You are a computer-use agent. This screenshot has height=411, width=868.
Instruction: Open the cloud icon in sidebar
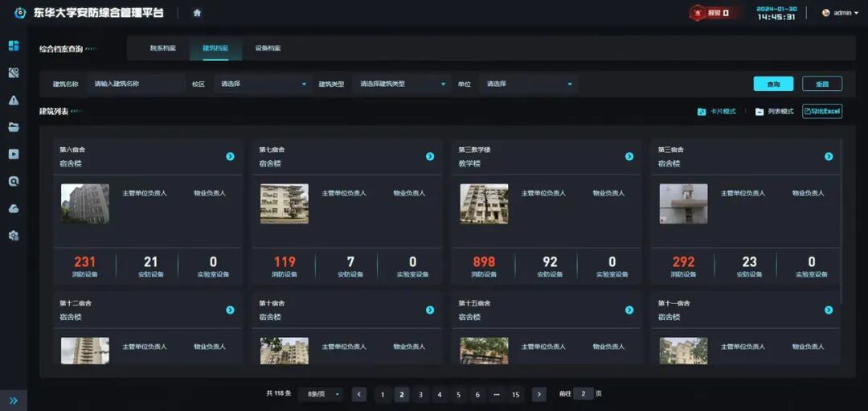pyautogui.click(x=14, y=208)
